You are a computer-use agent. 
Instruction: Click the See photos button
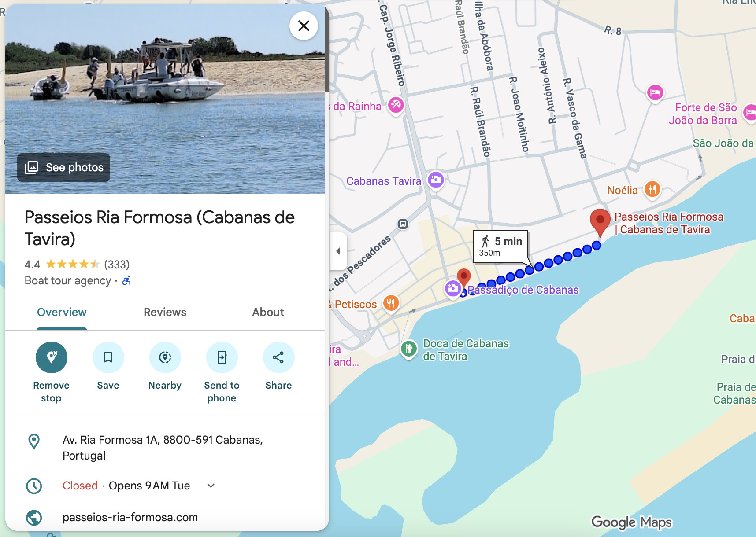(64, 167)
